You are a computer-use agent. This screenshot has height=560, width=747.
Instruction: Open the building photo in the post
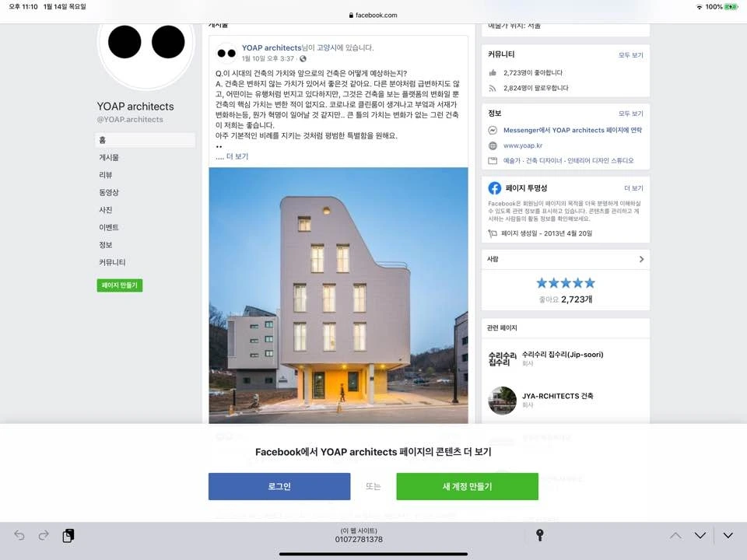click(x=338, y=296)
